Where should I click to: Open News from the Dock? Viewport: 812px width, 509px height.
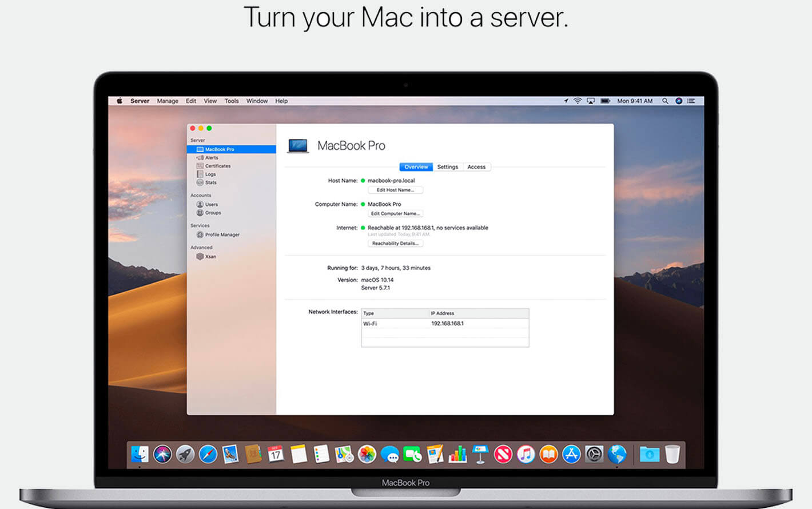click(503, 455)
